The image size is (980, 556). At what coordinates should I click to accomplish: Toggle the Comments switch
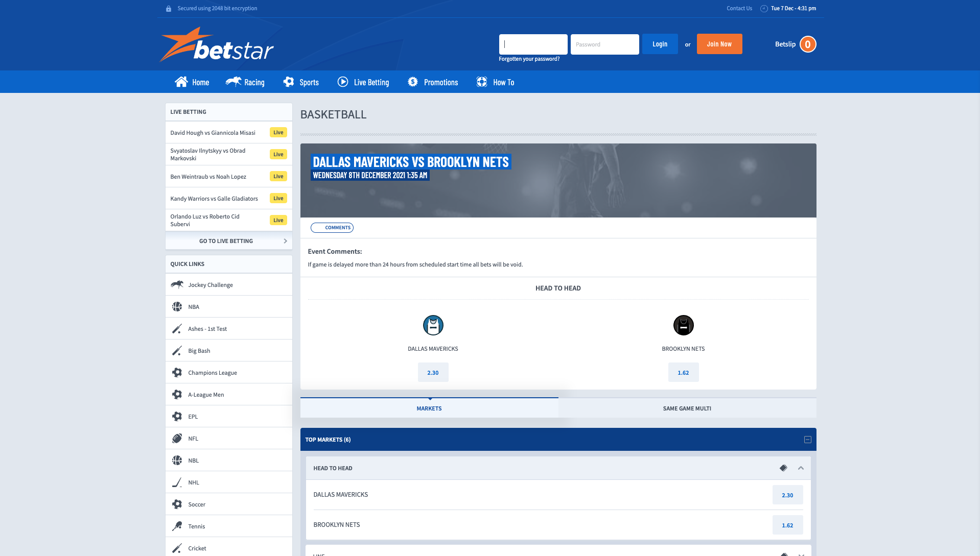click(332, 228)
